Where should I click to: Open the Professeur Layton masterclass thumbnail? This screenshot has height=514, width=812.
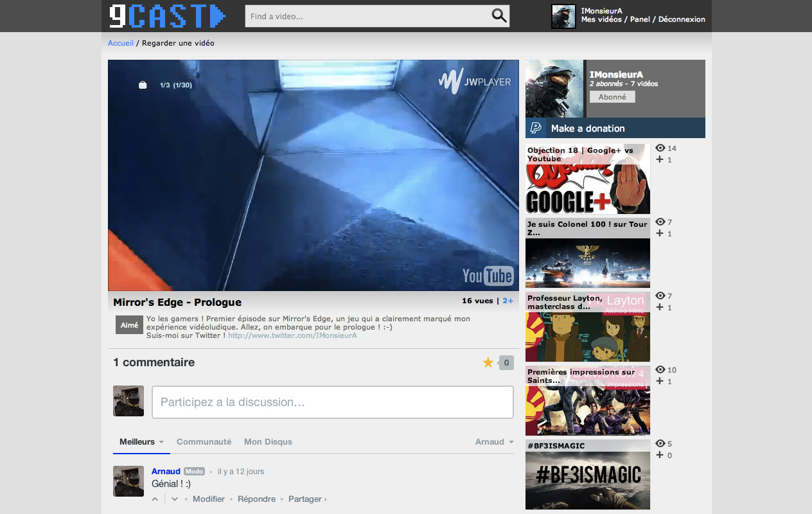[587, 328]
